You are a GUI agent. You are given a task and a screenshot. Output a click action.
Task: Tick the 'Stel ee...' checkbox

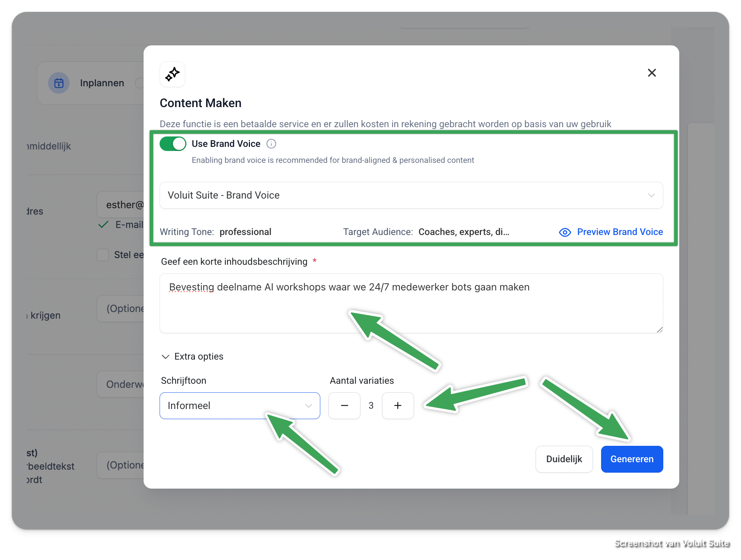click(x=103, y=255)
